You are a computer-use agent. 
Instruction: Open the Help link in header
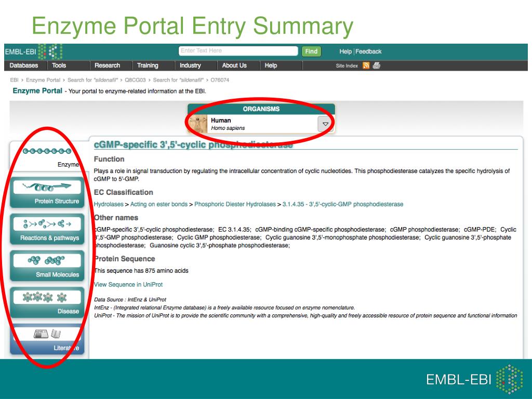tap(345, 51)
